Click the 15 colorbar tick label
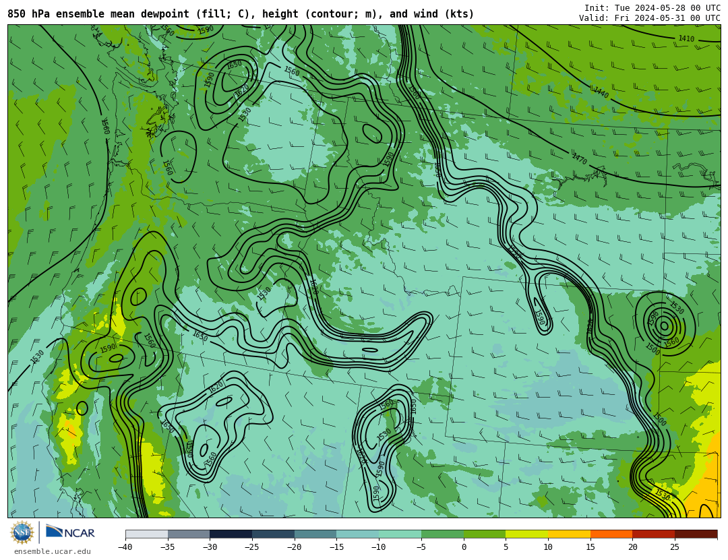Viewport: 728px width, 560px height. coord(590,547)
